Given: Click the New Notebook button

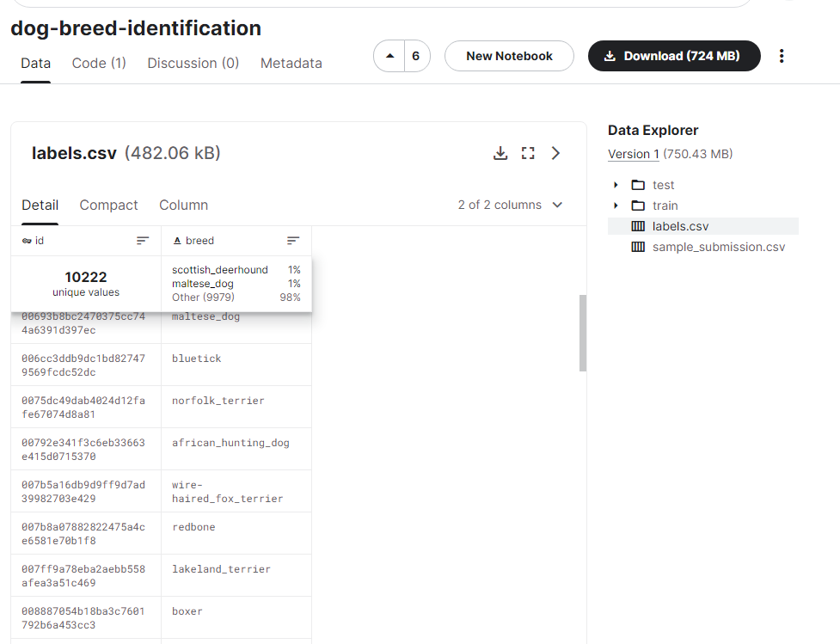Looking at the screenshot, I should tap(509, 56).
